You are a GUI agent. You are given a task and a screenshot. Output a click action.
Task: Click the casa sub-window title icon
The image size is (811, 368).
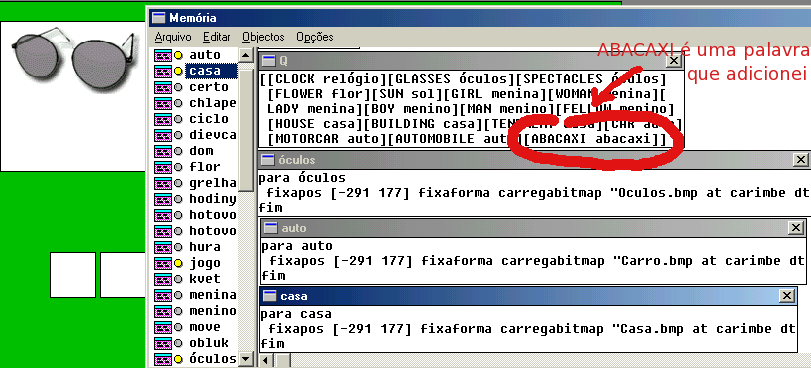[x=270, y=296]
